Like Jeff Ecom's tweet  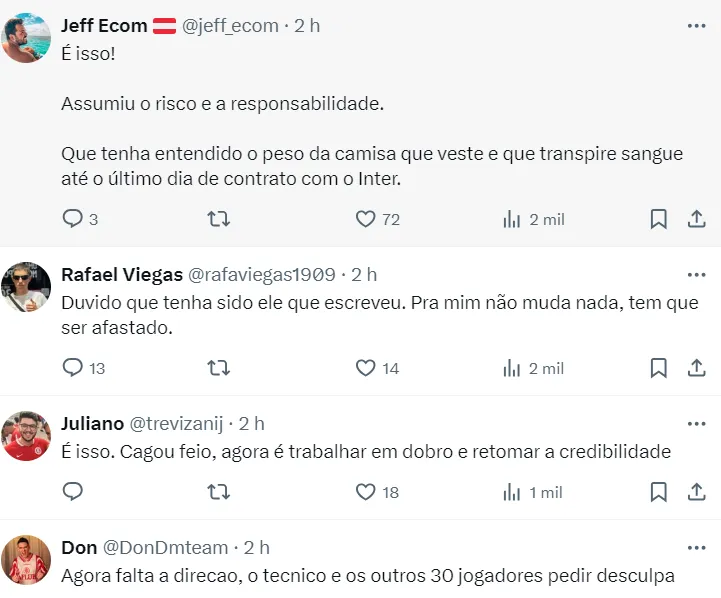coord(366,219)
